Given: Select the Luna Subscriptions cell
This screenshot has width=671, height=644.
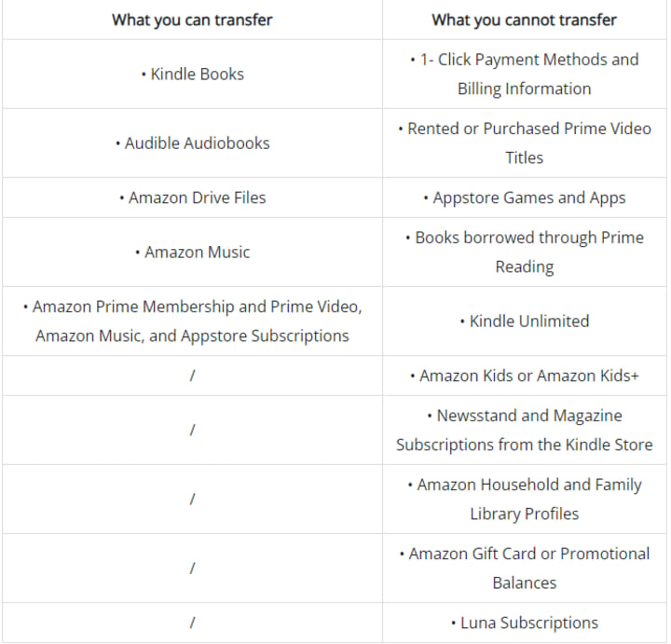Looking at the screenshot, I should (524, 623).
